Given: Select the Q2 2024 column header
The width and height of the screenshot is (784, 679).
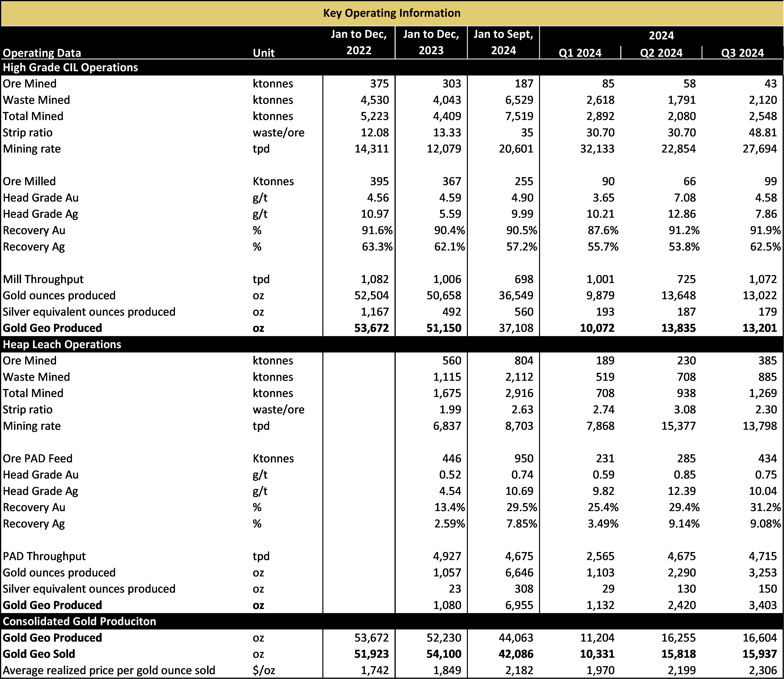Looking at the screenshot, I should coord(661,53).
